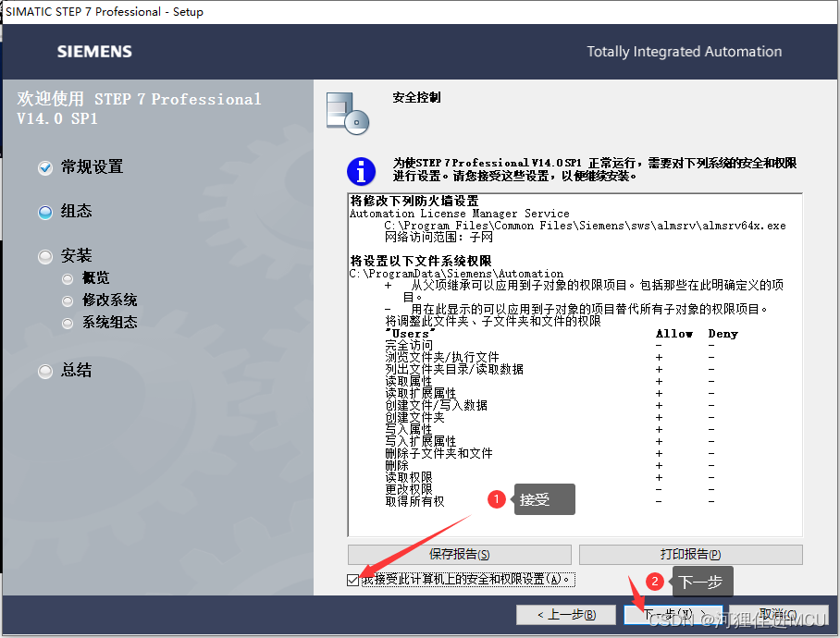The image size is (840, 638).
Task: Toggle the accept security settings checkbox
Action: (353, 580)
